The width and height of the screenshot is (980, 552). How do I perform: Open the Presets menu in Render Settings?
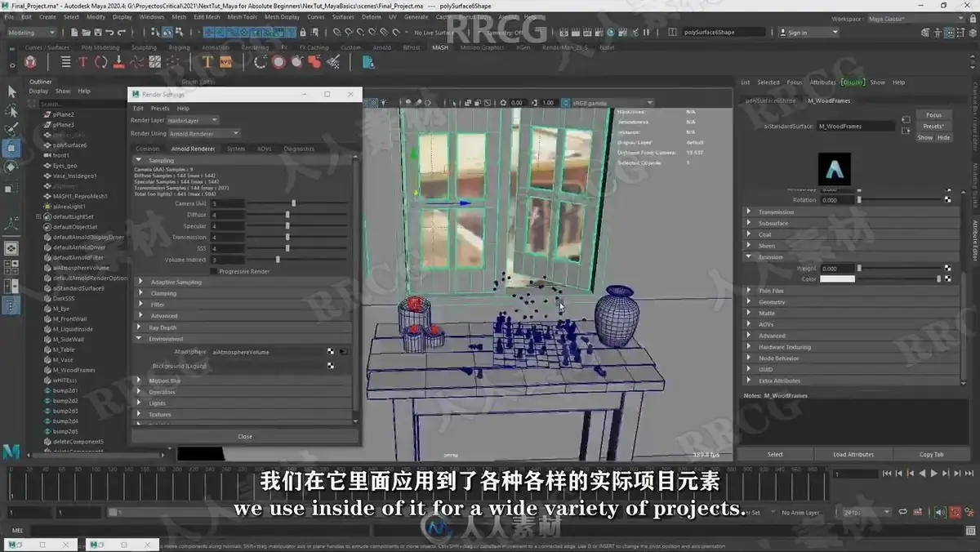pos(160,108)
